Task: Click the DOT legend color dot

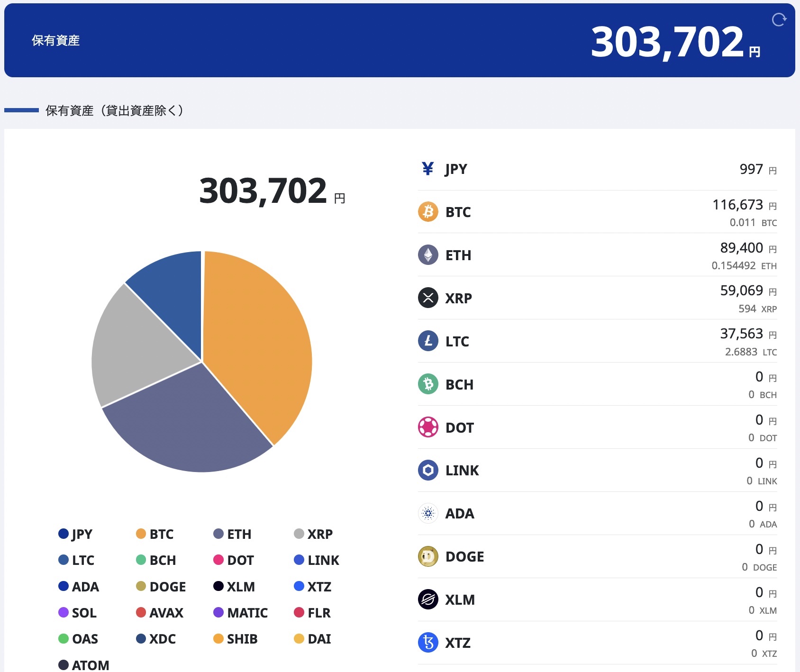Action: click(218, 560)
